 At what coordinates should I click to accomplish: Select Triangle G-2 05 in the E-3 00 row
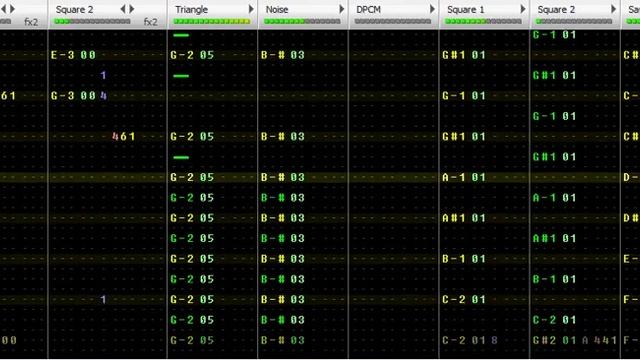[192, 55]
